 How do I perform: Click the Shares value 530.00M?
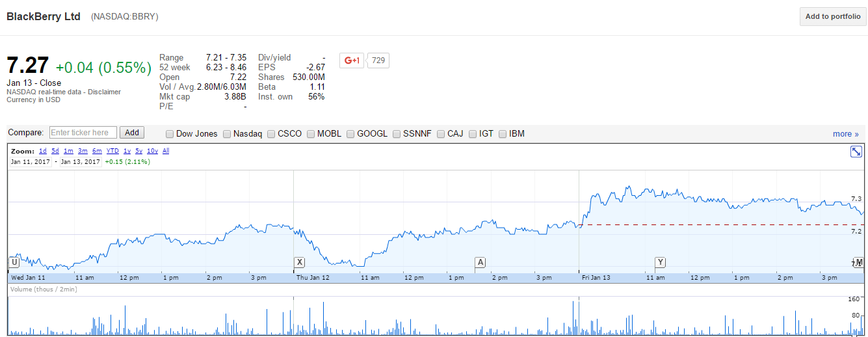coord(309,77)
